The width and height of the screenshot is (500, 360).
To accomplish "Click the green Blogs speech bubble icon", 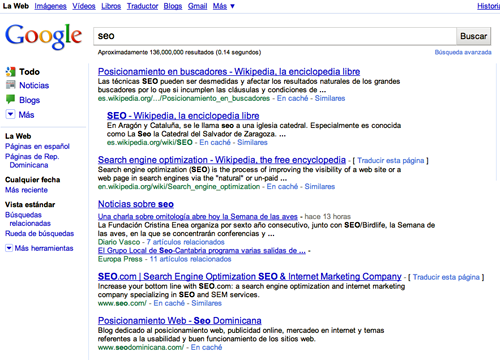I will pyautogui.click(x=10, y=99).
